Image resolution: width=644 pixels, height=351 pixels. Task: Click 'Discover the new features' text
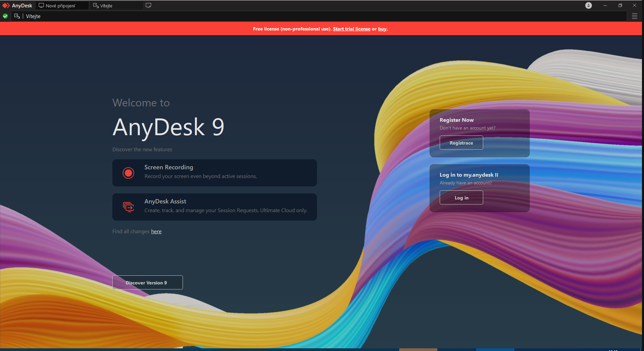(142, 149)
